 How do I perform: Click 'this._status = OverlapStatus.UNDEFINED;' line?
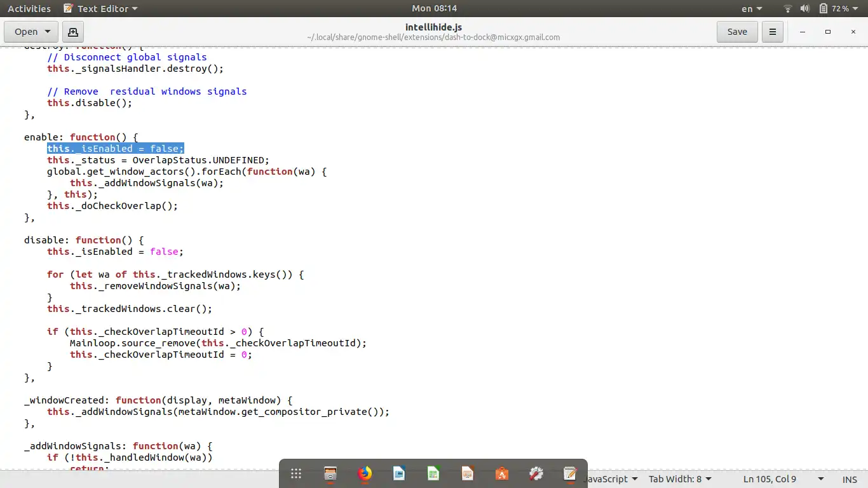pyautogui.click(x=158, y=160)
